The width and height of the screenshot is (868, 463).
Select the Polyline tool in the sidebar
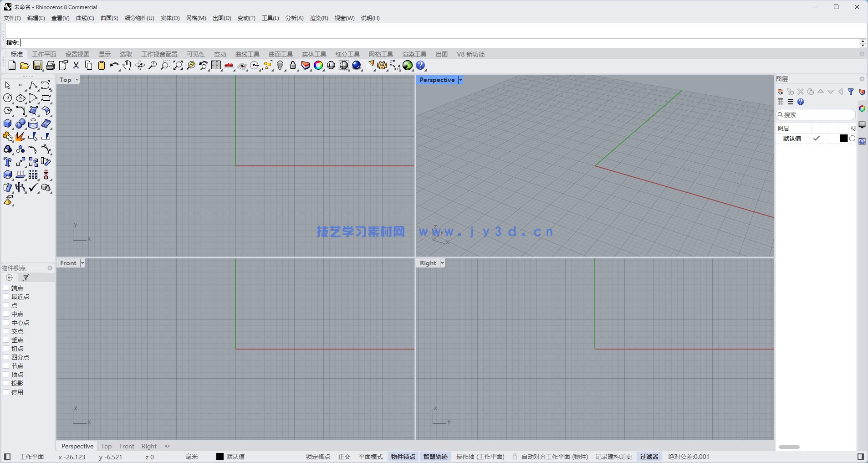[x=33, y=85]
